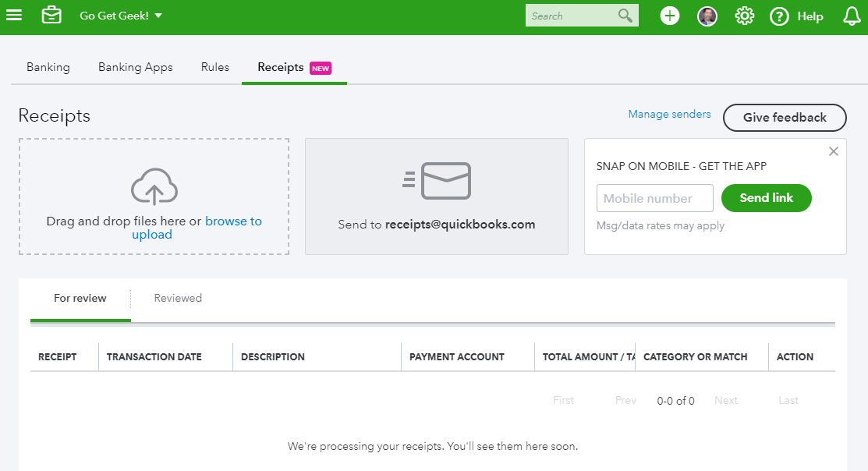Dismiss the Snap on Mobile panel
Viewport: 868px width, 471px height.
pos(833,151)
